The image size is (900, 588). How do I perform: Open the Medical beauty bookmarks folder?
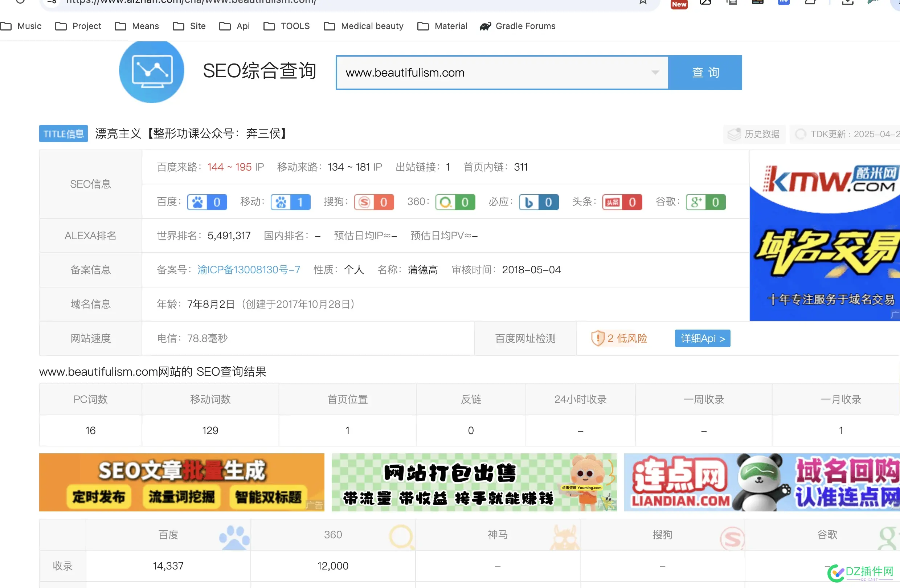363,26
